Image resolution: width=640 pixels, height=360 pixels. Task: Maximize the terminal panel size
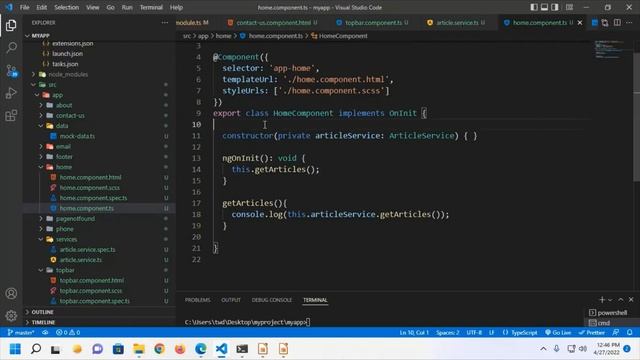(621, 300)
